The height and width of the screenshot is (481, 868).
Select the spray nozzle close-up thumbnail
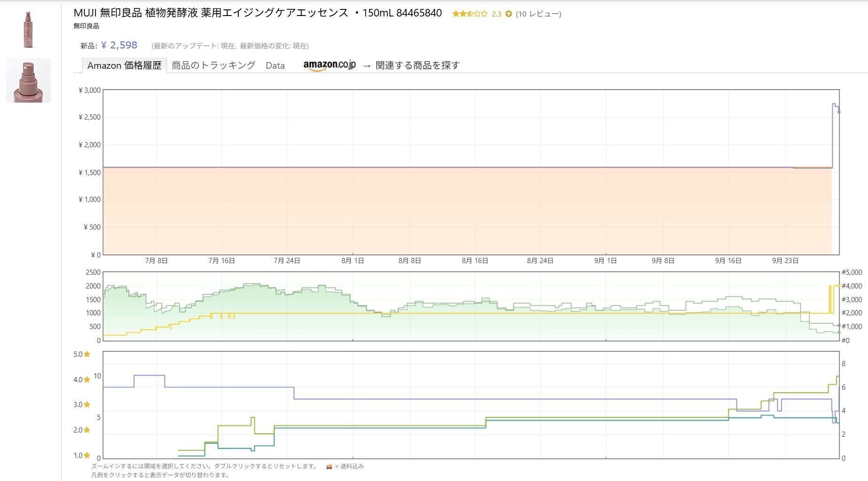pos(28,80)
